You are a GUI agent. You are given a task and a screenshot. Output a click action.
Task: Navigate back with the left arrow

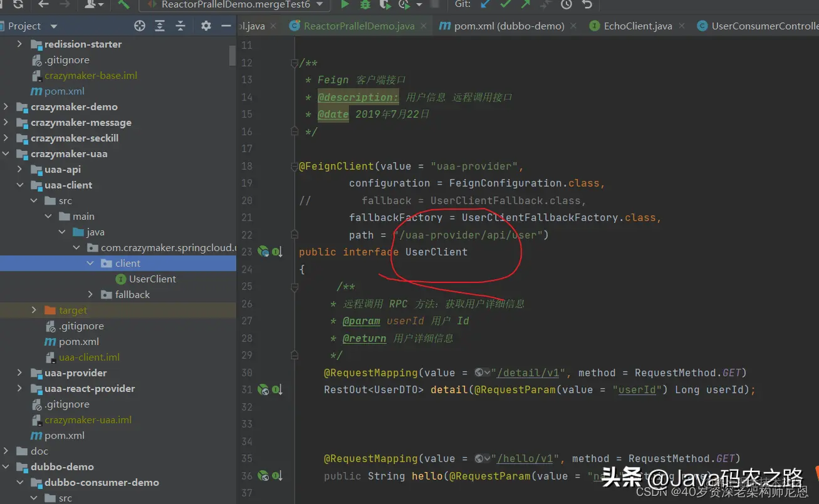click(43, 4)
